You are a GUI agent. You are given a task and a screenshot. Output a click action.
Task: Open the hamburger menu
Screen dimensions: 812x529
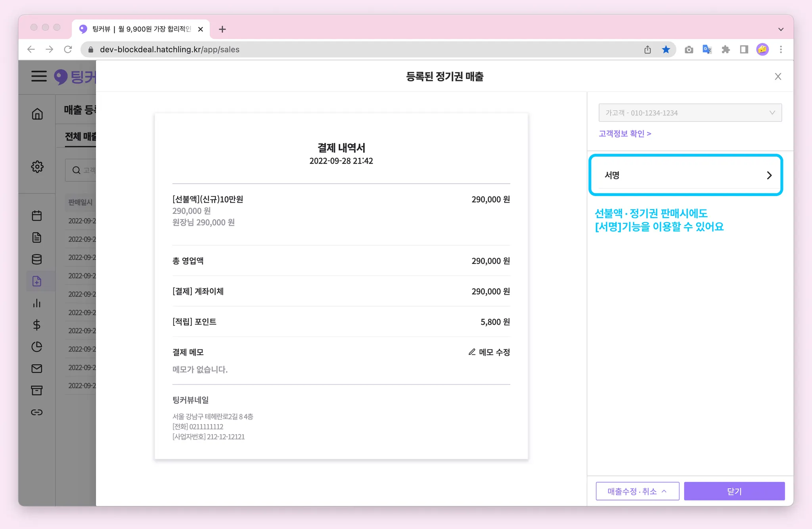(39, 76)
